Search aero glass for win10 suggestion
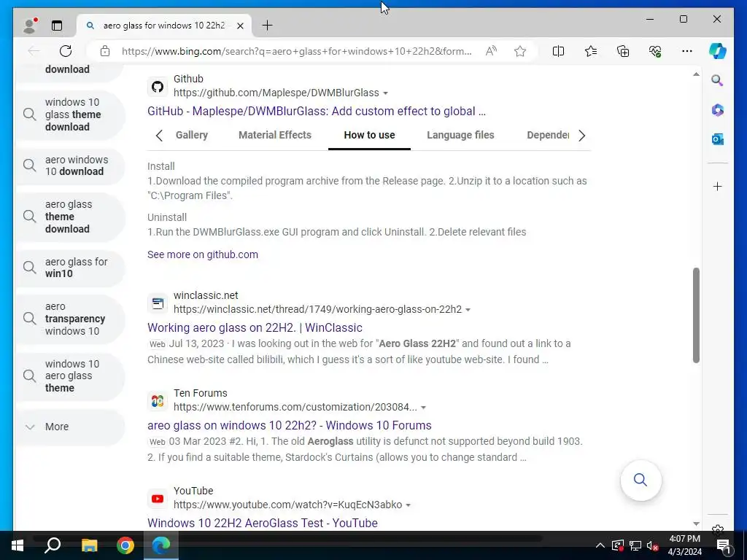Viewport: 747px width, 560px height. (x=71, y=268)
